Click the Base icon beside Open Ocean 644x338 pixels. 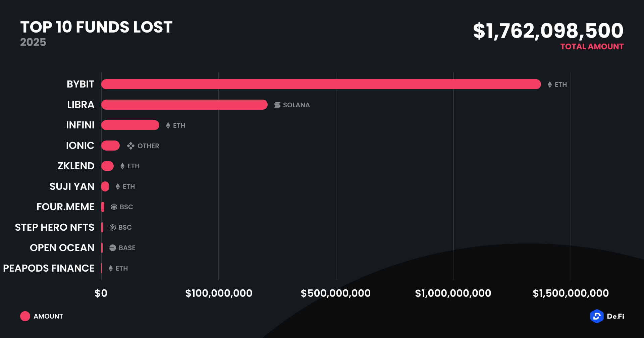tap(113, 248)
